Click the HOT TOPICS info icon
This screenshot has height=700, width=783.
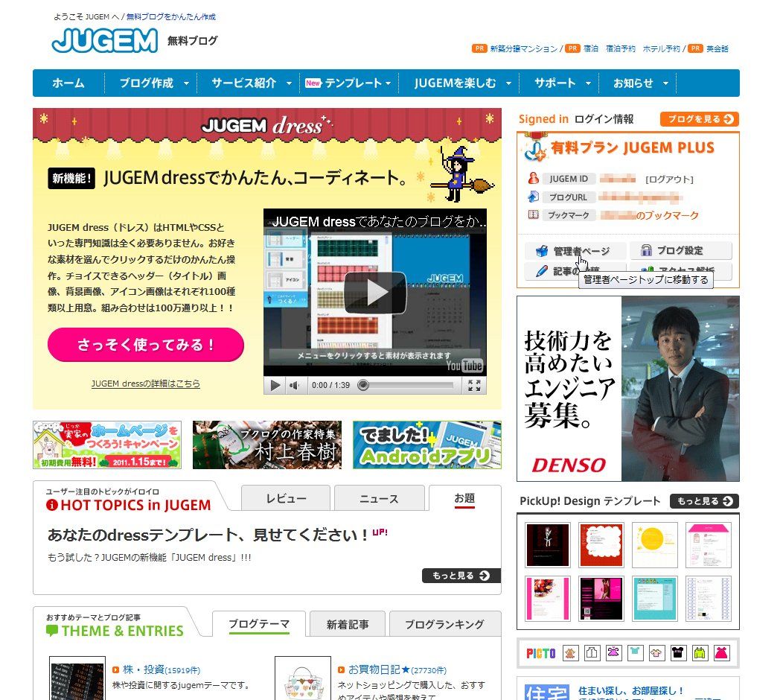click(x=52, y=505)
